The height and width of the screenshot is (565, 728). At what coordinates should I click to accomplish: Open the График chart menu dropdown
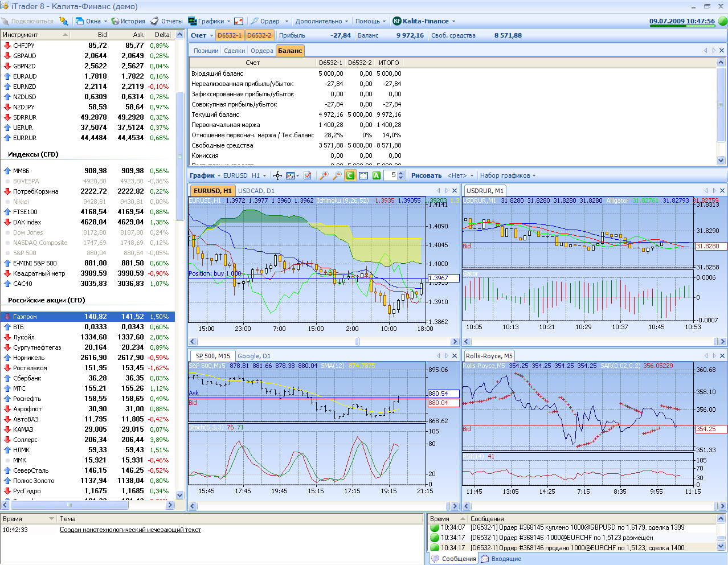(205, 175)
